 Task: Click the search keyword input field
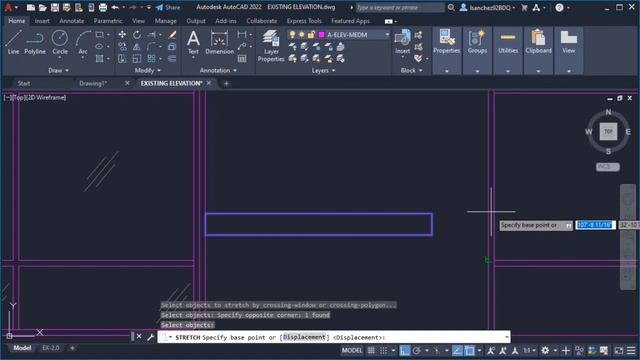pos(399,7)
